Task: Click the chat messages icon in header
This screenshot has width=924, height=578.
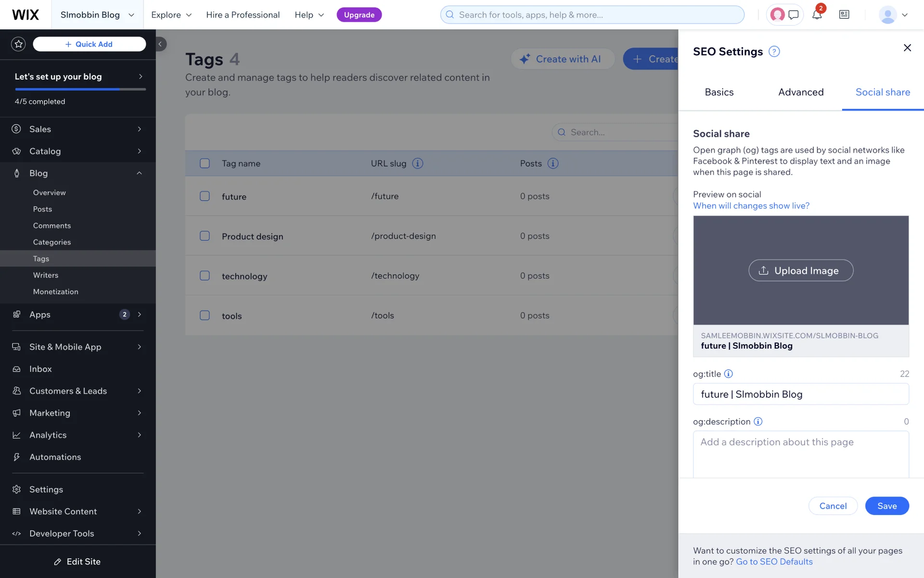Action: click(794, 14)
